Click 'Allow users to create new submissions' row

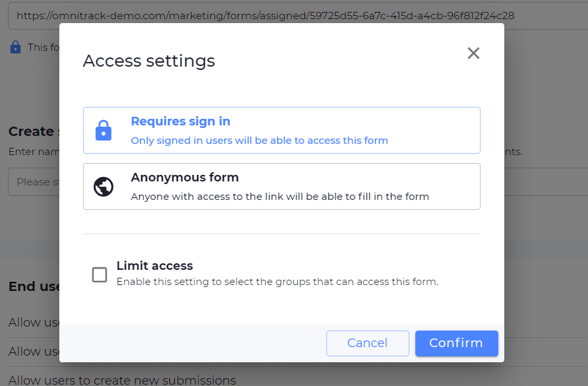tap(122, 380)
